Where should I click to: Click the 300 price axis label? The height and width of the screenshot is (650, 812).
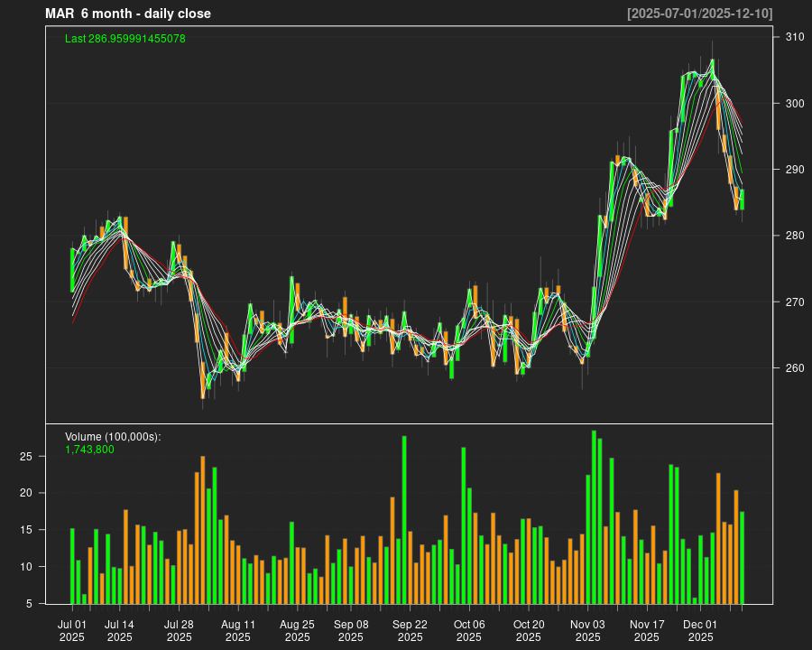[x=794, y=103]
